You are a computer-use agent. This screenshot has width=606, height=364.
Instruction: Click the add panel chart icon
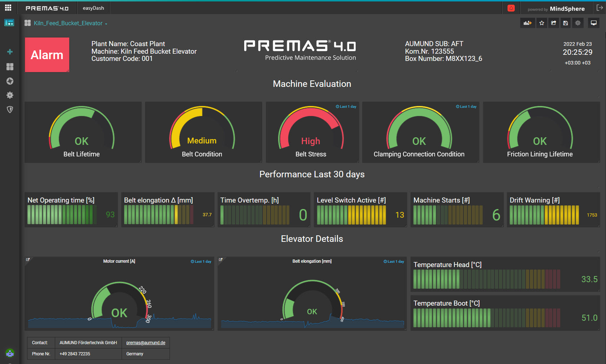click(528, 23)
